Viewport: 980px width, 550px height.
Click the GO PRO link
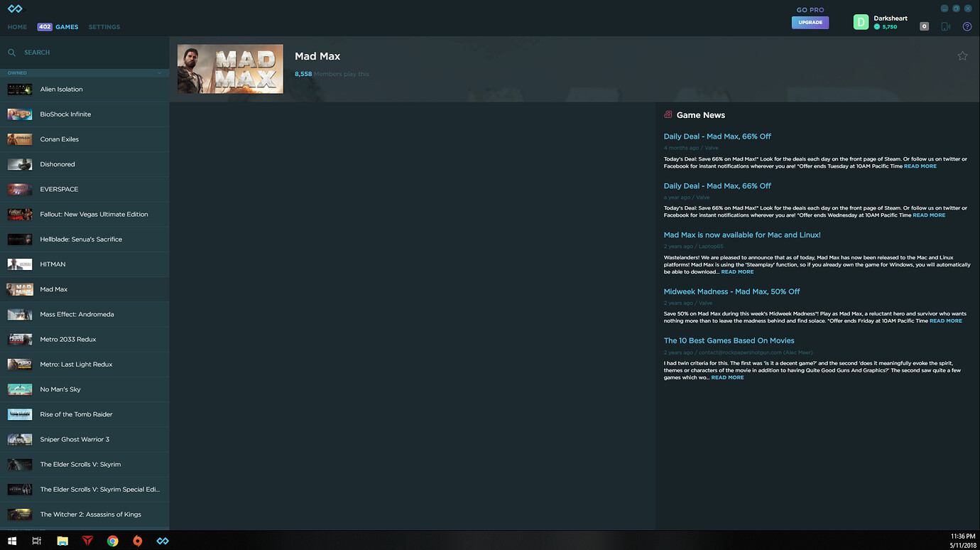pos(810,9)
